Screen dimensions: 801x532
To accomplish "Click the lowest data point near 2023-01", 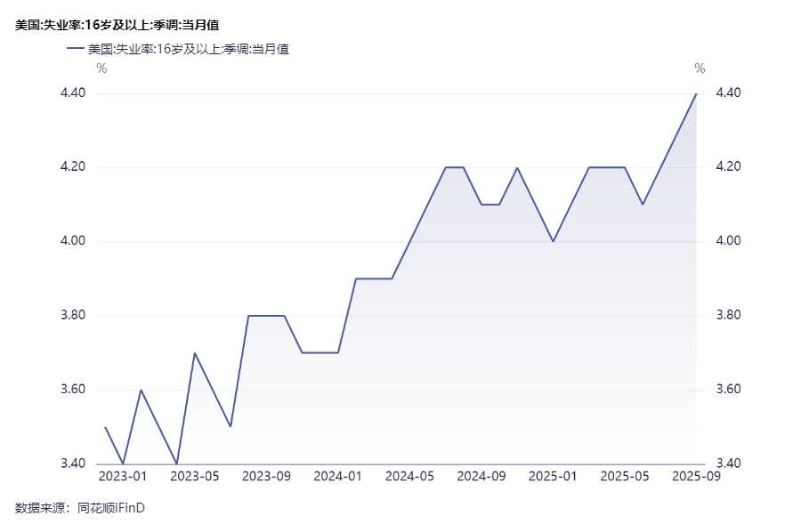I will coord(120,463).
